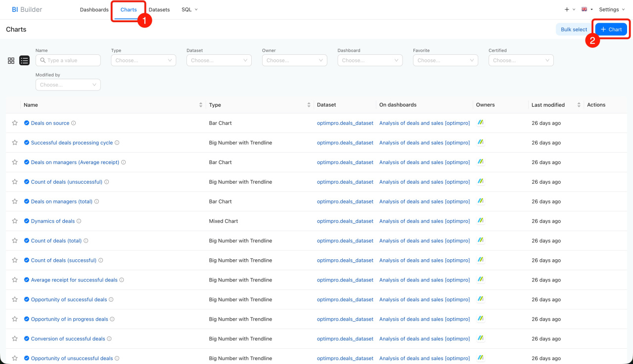Create a new chart with + Chart

pyautogui.click(x=611, y=30)
